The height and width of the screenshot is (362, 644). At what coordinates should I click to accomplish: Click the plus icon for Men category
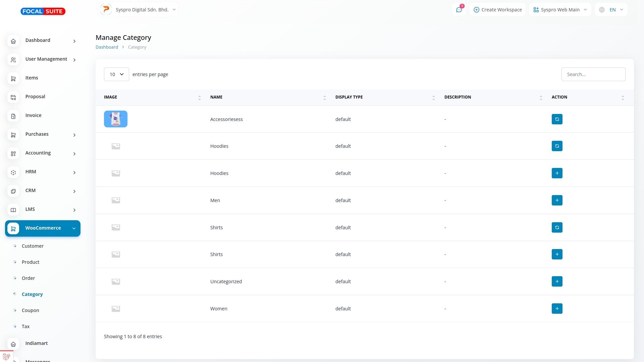557,200
